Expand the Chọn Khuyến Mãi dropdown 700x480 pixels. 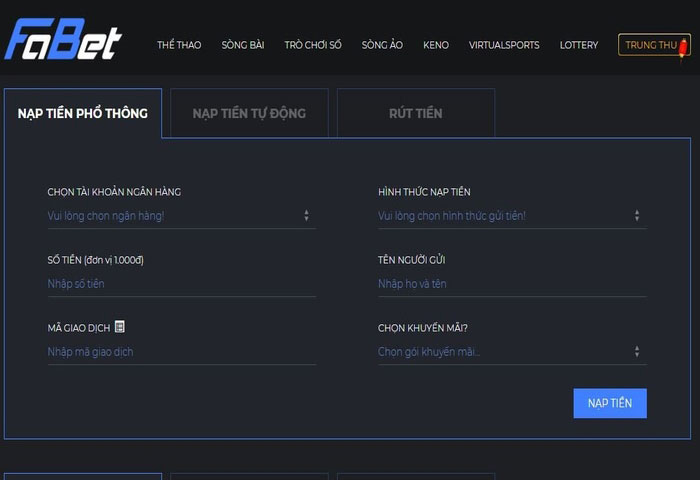click(511, 352)
